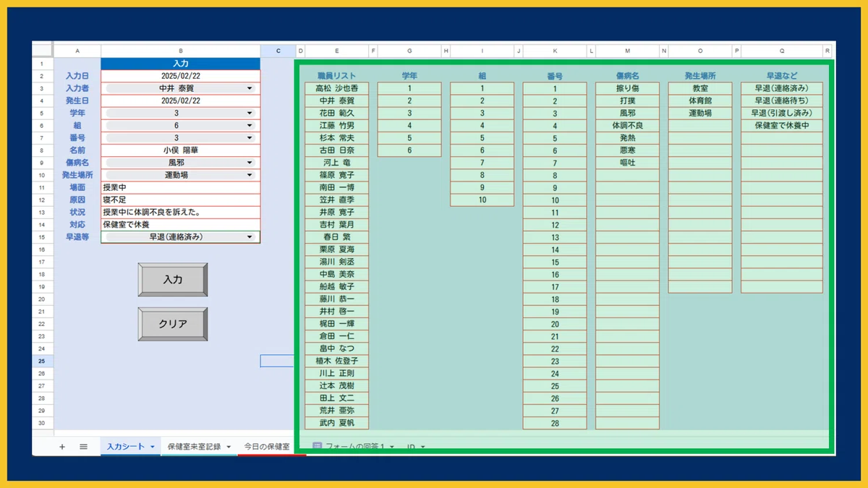Click 28 in the 番号 list column
The image size is (868, 488).
point(555,423)
